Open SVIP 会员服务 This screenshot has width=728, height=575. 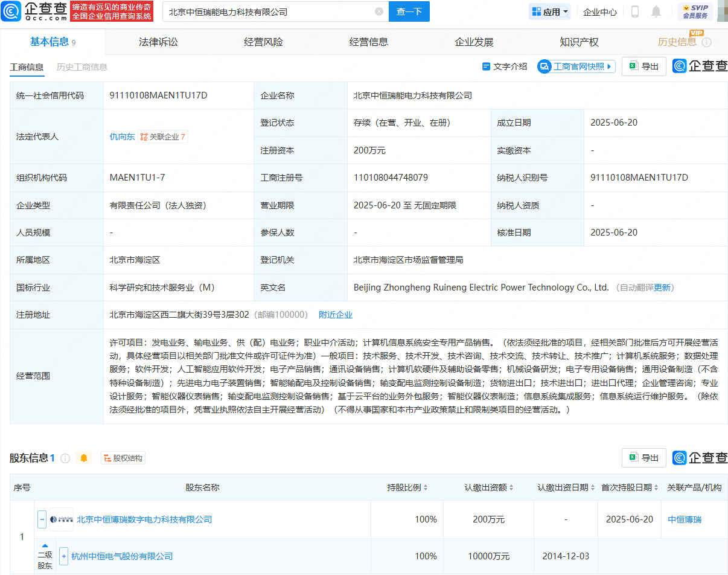pyautogui.click(x=695, y=11)
